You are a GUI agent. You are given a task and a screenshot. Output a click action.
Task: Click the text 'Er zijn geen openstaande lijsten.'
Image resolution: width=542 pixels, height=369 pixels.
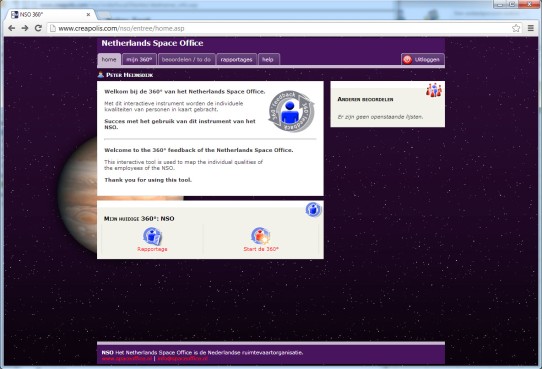point(380,117)
